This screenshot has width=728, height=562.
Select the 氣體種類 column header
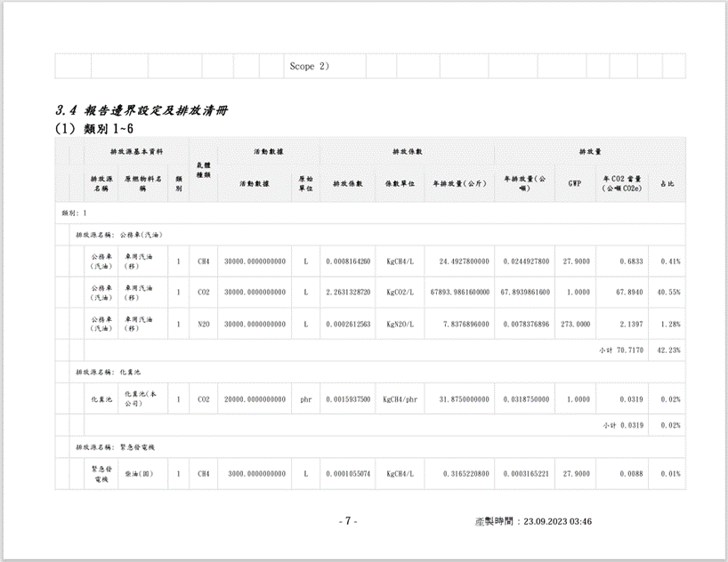tap(203, 169)
